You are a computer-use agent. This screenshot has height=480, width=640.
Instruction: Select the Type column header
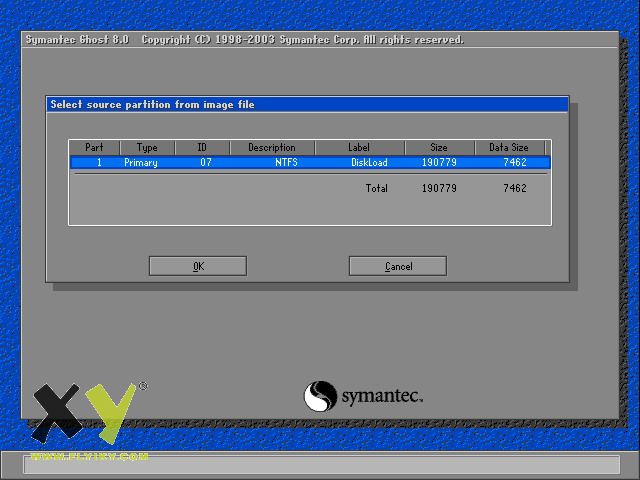pyautogui.click(x=147, y=147)
